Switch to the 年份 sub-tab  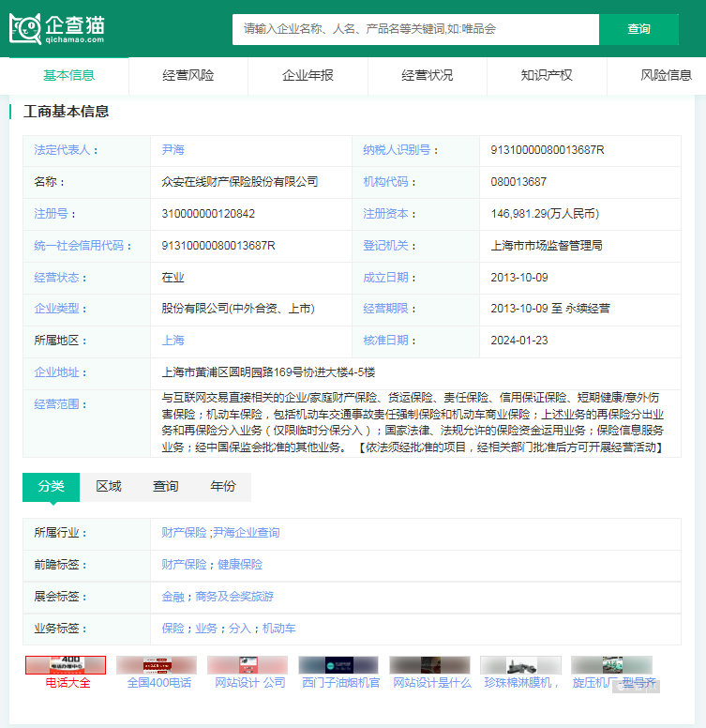tap(222, 487)
